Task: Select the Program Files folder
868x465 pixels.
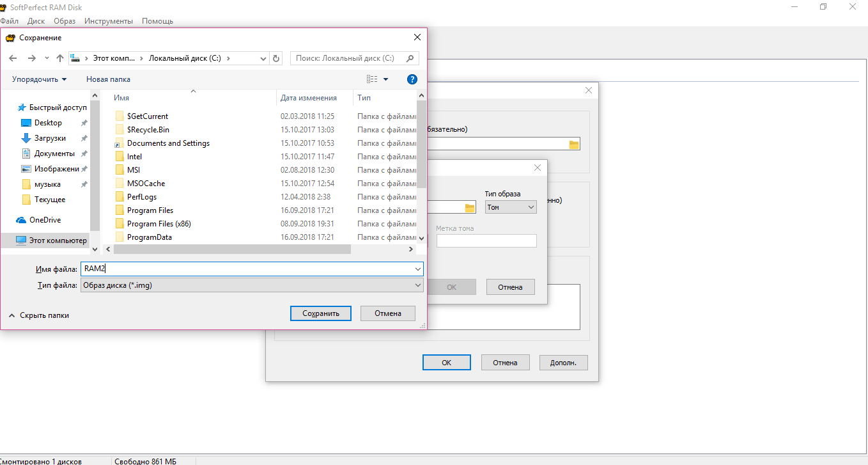Action: point(150,210)
